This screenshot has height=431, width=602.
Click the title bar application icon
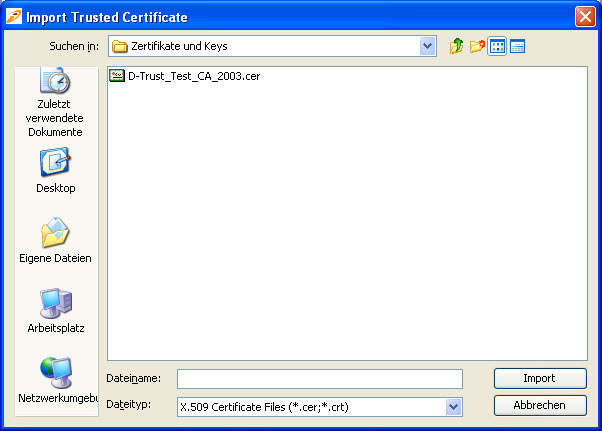(13, 17)
